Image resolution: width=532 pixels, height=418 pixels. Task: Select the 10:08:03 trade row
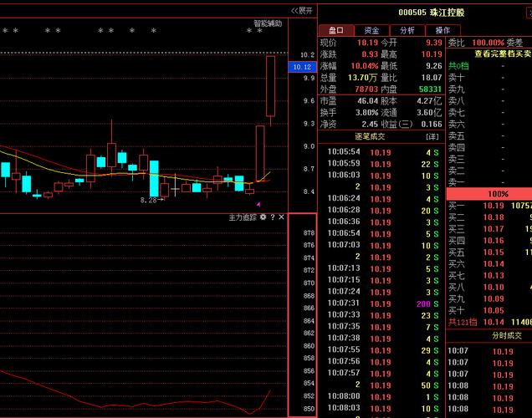(x=381, y=409)
